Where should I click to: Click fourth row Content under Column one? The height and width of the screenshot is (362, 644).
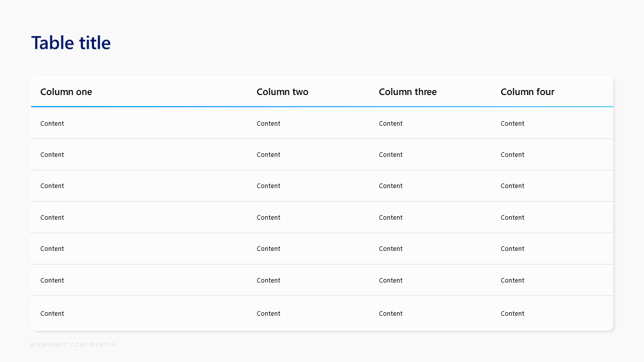(x=52, y=218)
